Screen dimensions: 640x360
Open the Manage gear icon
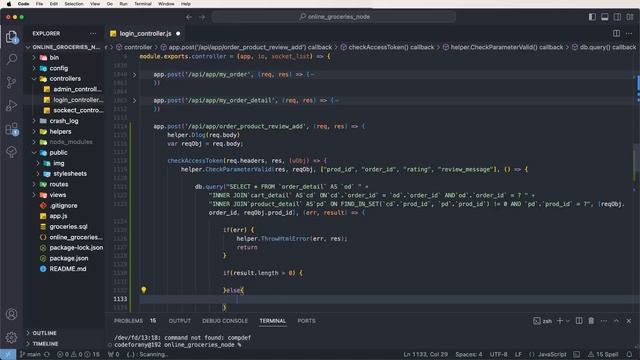pyautogui.click(x=11, y=337)
